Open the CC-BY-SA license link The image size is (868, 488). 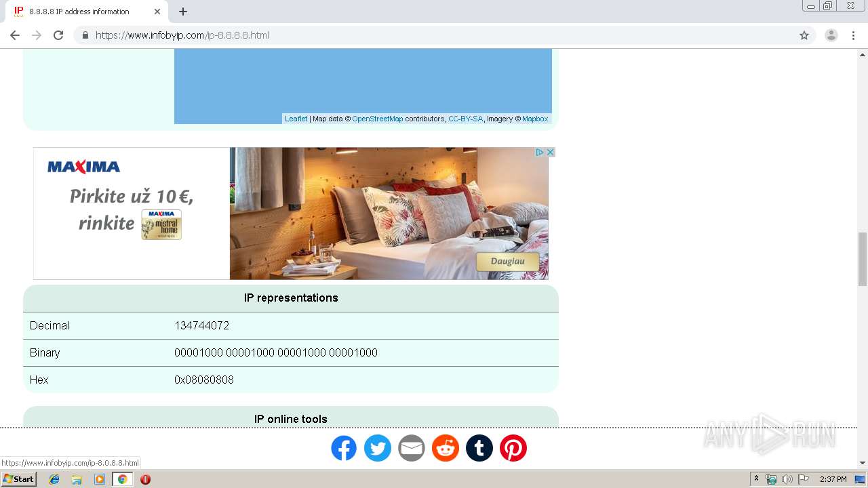point(465,119)
